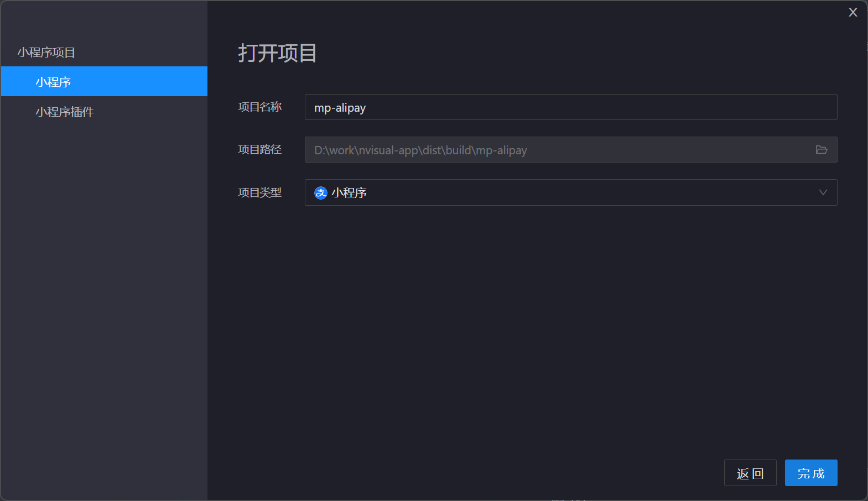Expand the 项目类型 dropdown arrow
Viewport: 868px width, 501px height.
823,192
